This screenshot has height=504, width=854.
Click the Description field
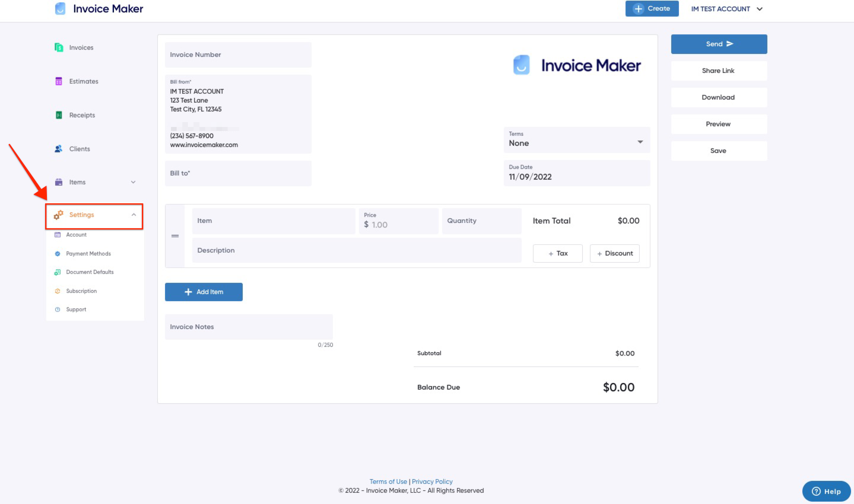pos(357,250)
